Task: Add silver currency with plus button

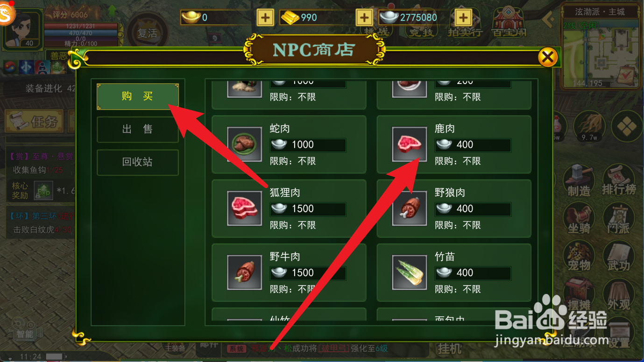Action: (463, 18)
